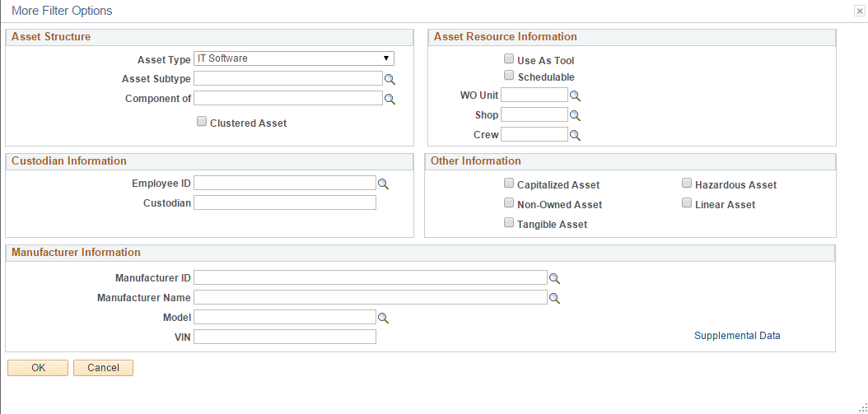Open Employee ID lookup magnifier

[383, 184]
